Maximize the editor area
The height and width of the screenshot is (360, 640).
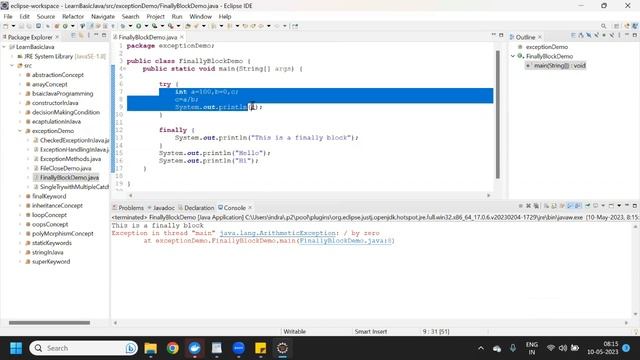click(x=501, y=35)
